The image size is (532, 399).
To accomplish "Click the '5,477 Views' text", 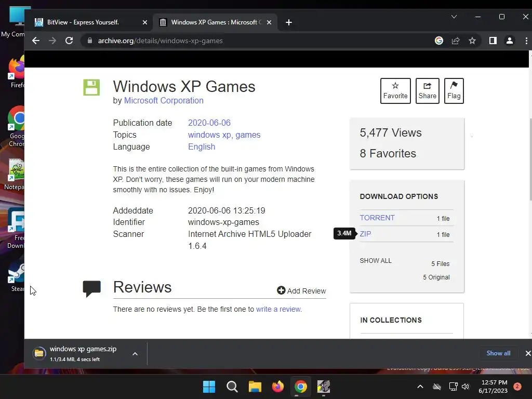I will pos(391,132).
